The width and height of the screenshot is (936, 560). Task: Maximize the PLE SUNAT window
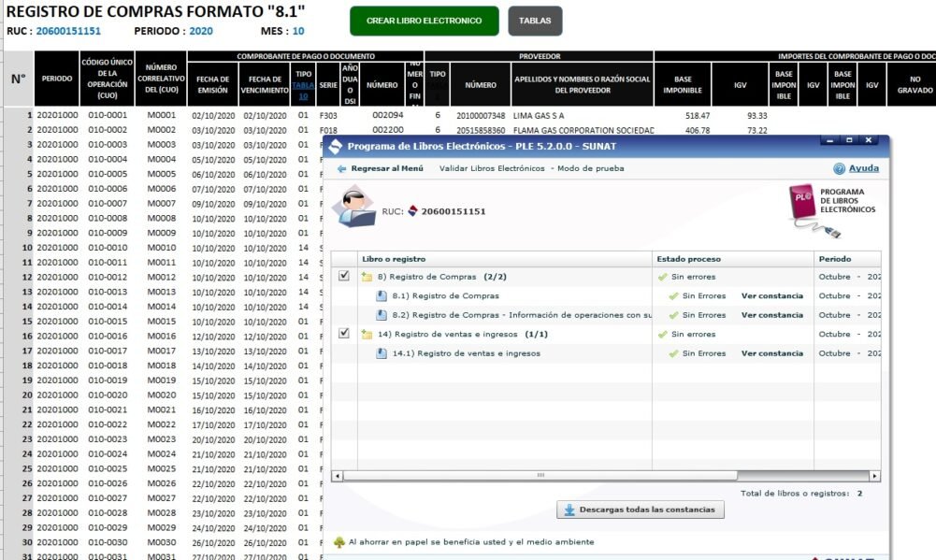(849, 140)
